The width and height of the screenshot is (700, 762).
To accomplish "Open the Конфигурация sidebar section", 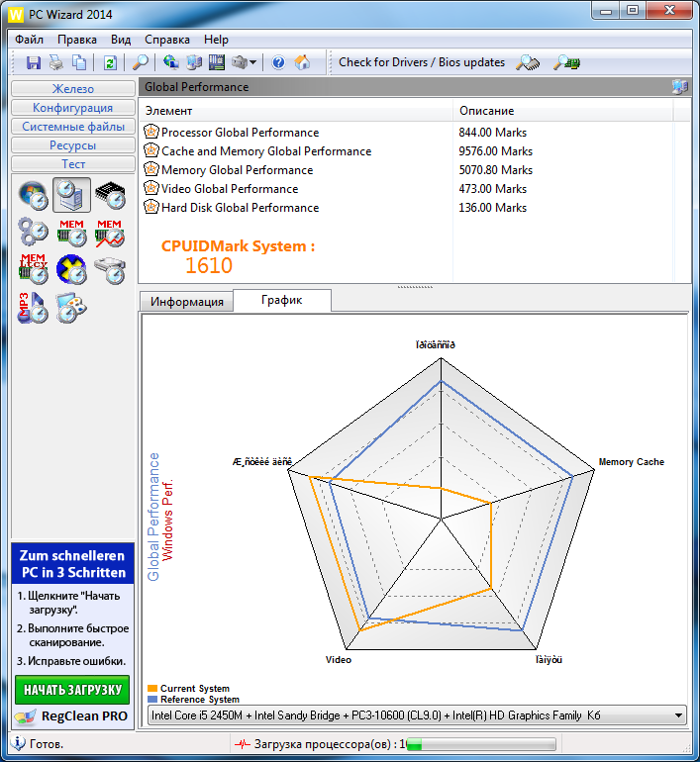I will (x=73, y=108).
